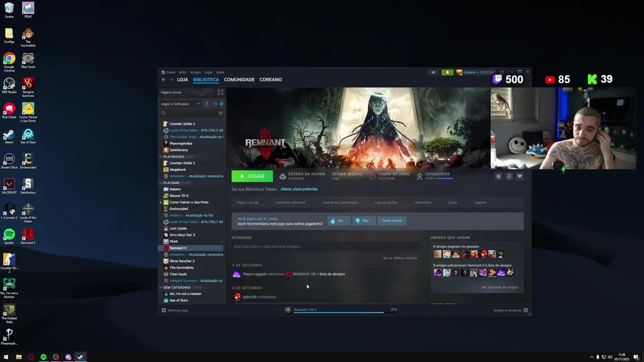Select Lost Castle in the library list
This screenshot has height=362, width=644.
(178, 228)
